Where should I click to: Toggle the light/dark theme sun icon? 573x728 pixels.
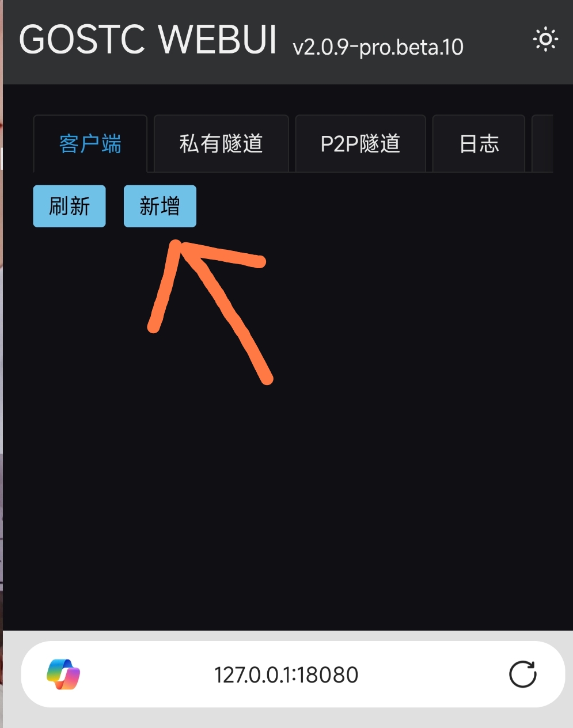tap(545, 40)
